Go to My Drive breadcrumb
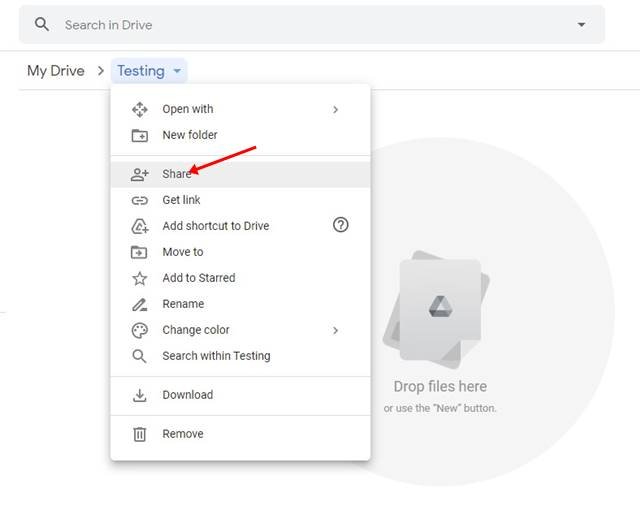Viewport: 640px width, 514px height. pyautogui.click(x=56, y=71)
